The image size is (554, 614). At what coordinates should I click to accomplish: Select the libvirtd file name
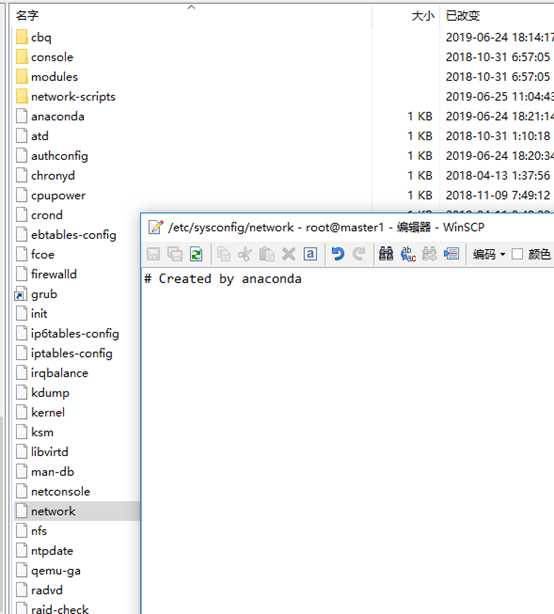pyautogui.click(x=50, y=452)
